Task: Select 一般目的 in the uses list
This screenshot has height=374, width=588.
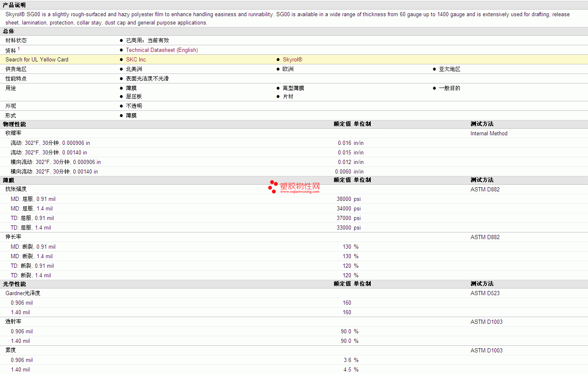Action: (x=450, y=88)
